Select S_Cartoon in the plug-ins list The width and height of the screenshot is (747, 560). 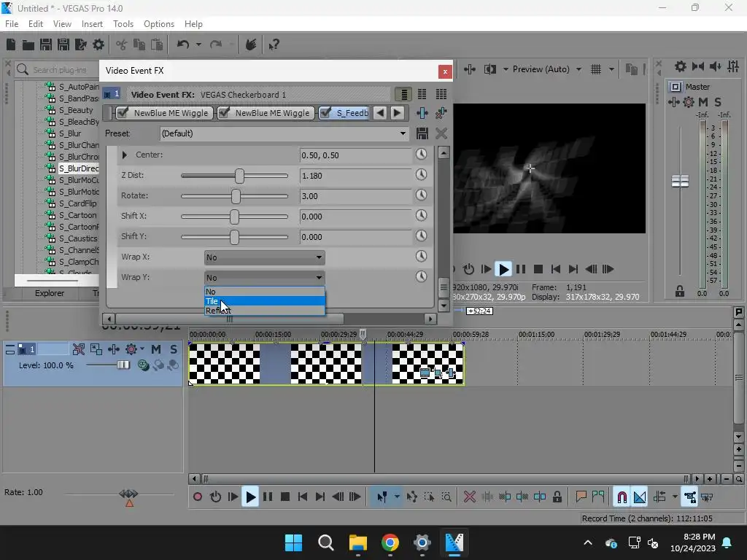tap(77, 215)
